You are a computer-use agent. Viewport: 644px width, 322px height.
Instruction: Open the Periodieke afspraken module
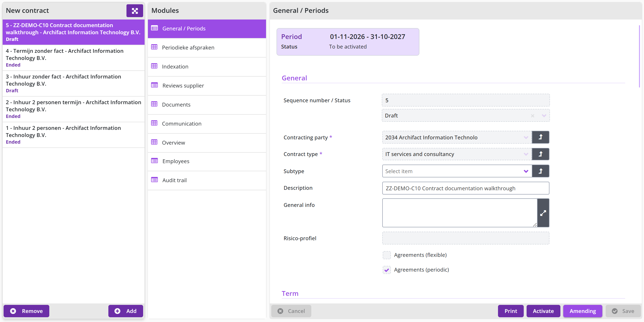click(207, 47)
